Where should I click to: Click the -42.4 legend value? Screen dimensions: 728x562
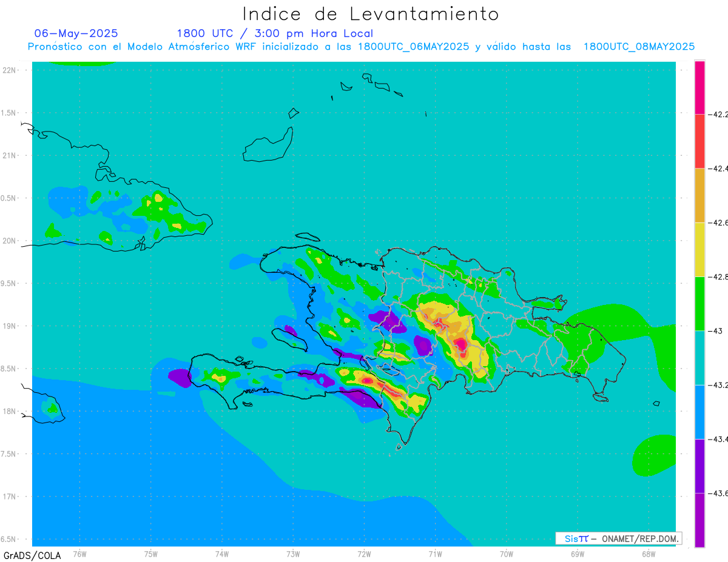[720, 169]
